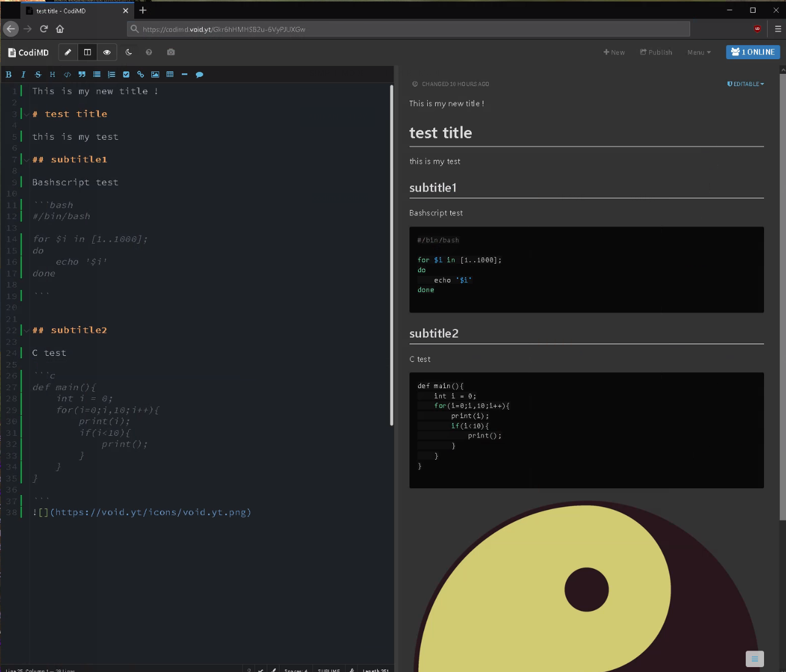786x672 pixels.
Task: Open the Menu dropdown
Action: (x=699, y=52)
